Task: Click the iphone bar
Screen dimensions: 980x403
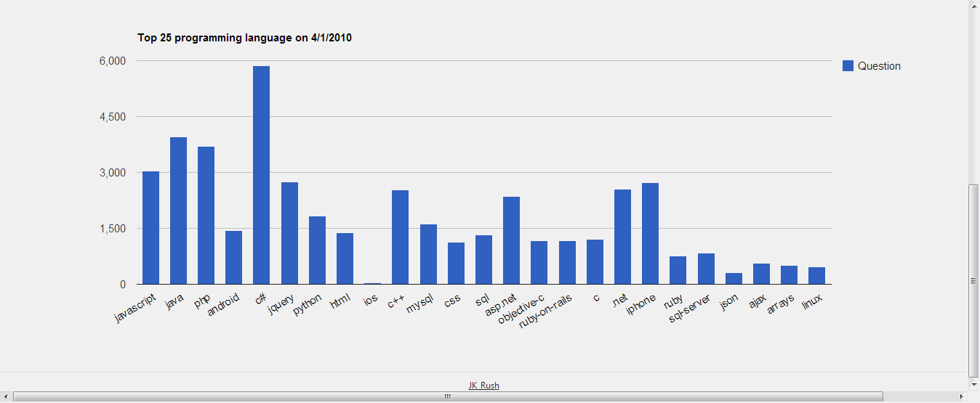Action: coord(650,234)
